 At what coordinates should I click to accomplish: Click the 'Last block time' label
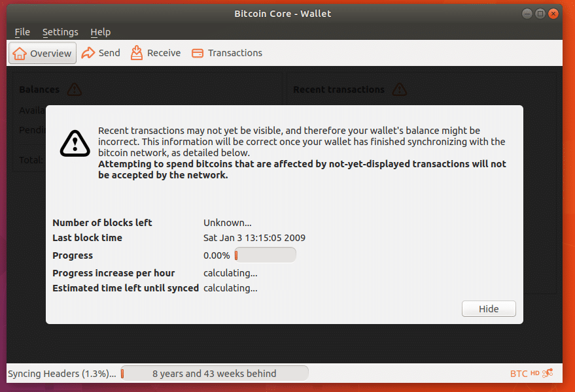tap(87, 238)
